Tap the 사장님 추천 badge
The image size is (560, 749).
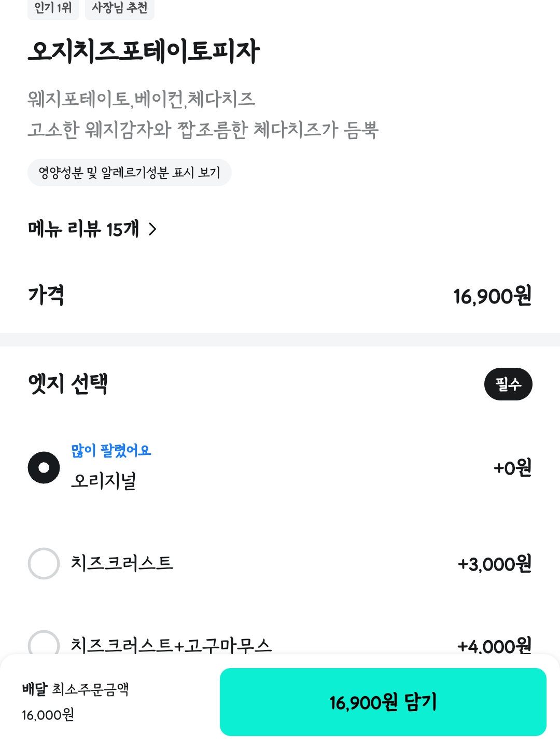point(119,8)
